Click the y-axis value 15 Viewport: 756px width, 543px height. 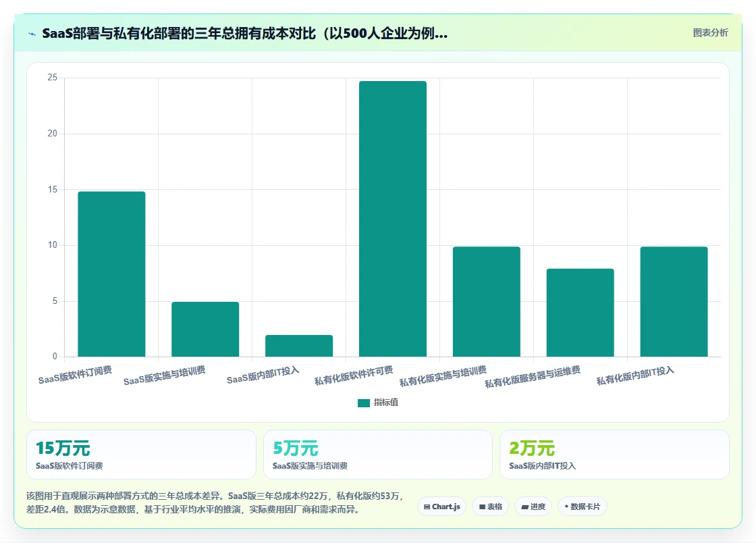tap(52, 190)
